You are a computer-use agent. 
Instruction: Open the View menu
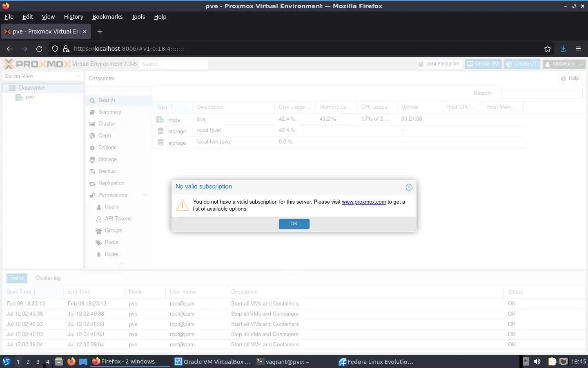(x=48, y=17)
